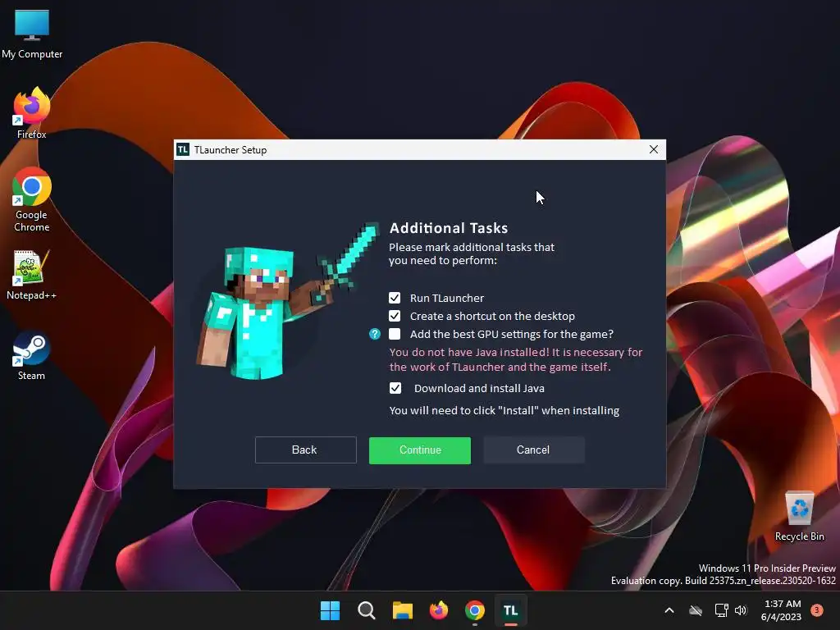Select the Firefox desktop shortcut

[x=32, y=113]
